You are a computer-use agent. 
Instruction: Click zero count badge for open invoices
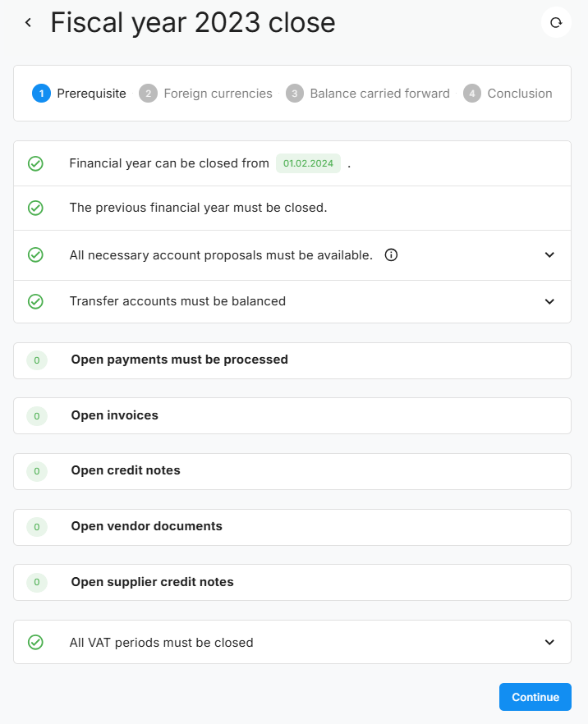click(x=37, y=416)
